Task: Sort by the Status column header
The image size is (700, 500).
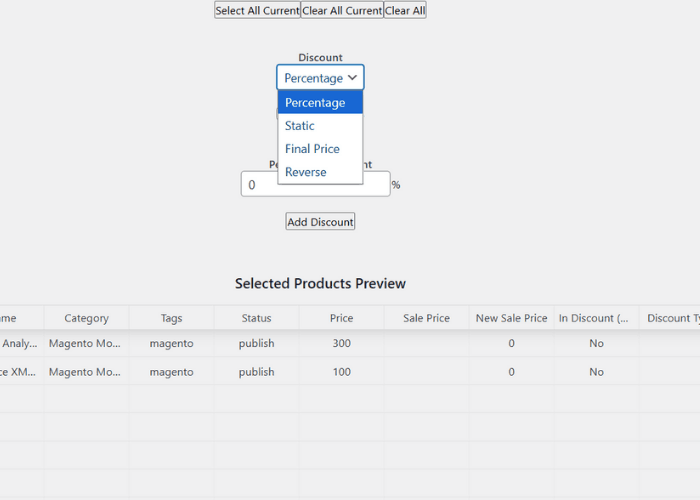Action: click(x=256, y=318)
